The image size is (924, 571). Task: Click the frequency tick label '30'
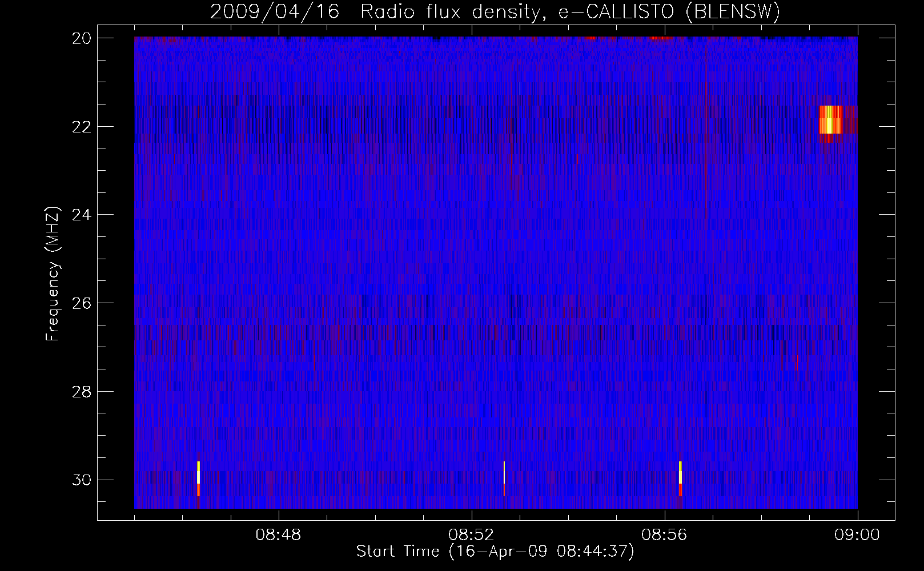coord(82,480)
